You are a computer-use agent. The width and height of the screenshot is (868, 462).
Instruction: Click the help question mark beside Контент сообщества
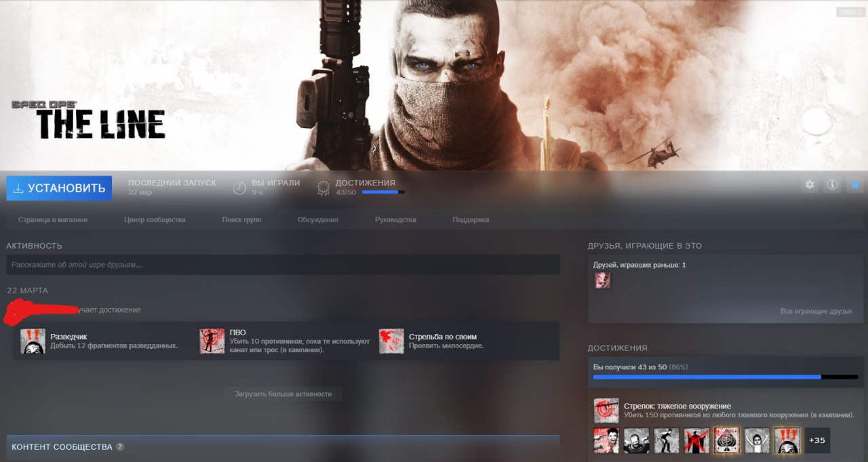tap(120, 447)
